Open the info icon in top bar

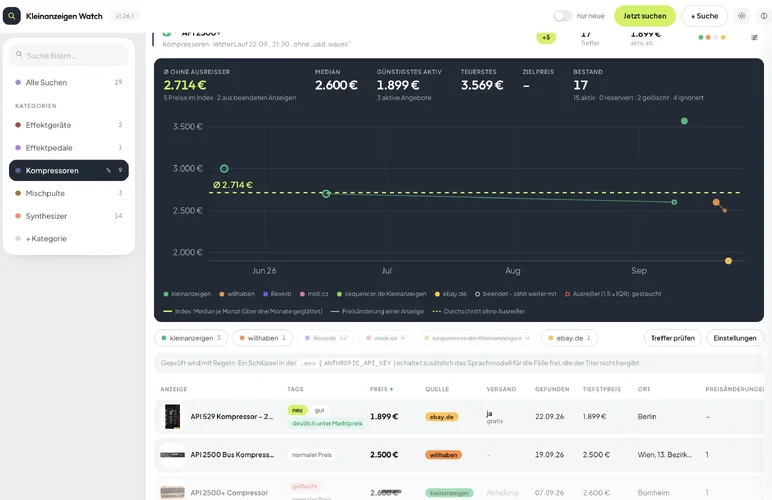(x=764, y=16)
